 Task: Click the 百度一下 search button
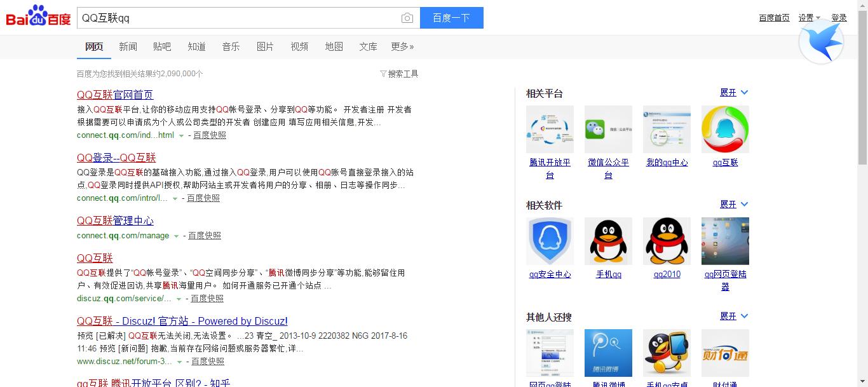click(451, 18)
